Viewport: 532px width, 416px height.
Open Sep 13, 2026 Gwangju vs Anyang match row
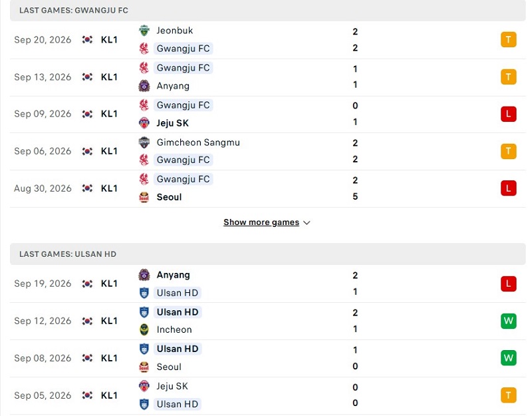tap(268, 77)
